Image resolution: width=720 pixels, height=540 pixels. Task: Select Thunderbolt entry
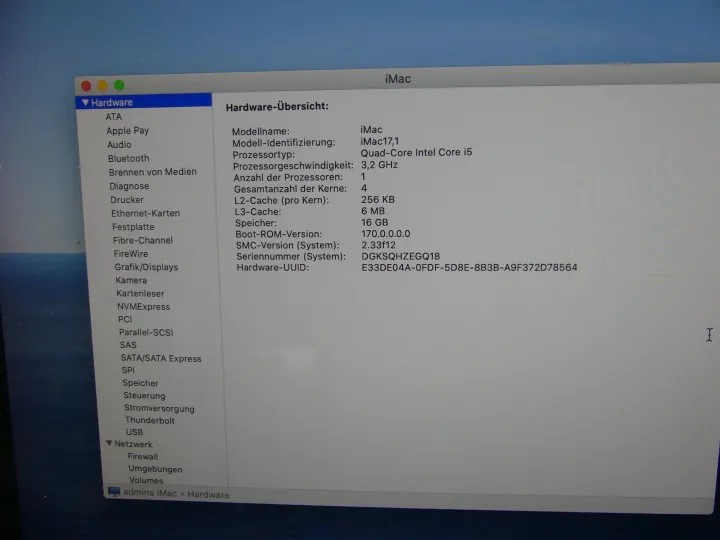[x=150, y=420]
